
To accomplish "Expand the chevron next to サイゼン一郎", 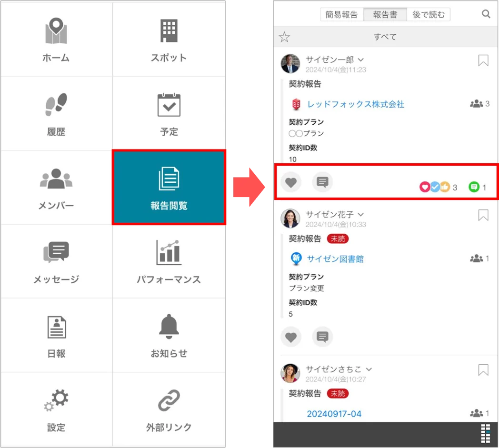I will click(x=360, y=60).
